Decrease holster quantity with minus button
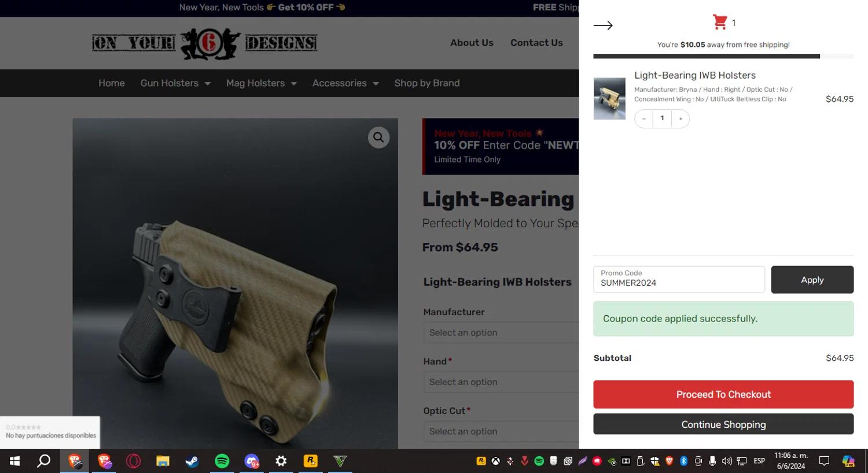 pyautogui.click(x=643, y=119)
